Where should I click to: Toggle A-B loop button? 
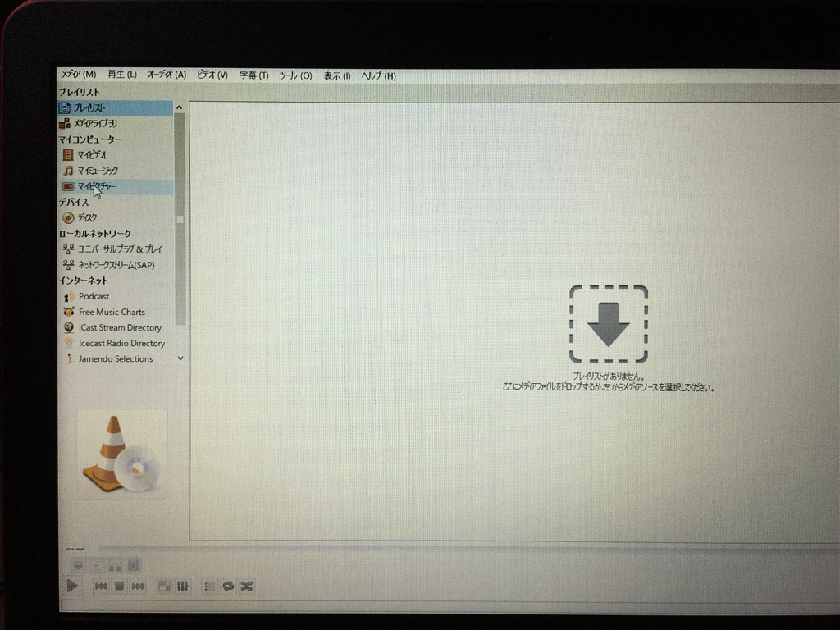pos(115,565)
